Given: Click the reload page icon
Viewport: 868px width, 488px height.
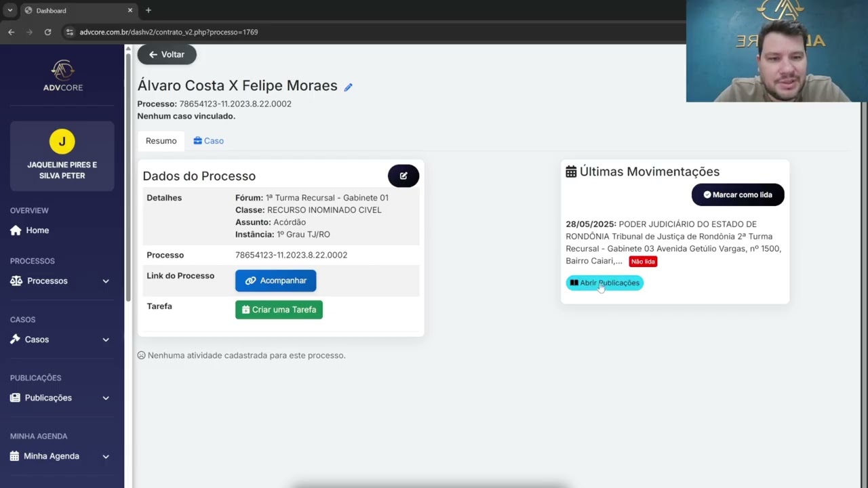Looking at the screenshot, I should coord(47,32).
